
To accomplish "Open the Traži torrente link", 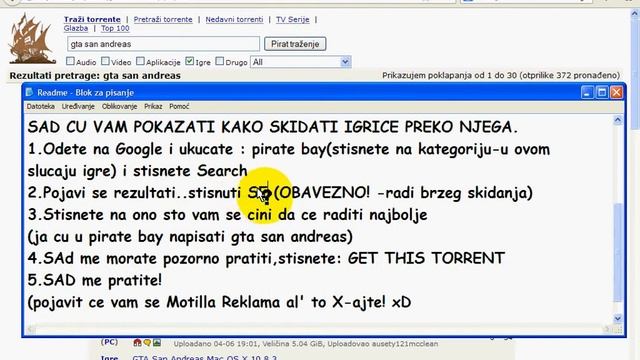I will (x=92, y=19).
